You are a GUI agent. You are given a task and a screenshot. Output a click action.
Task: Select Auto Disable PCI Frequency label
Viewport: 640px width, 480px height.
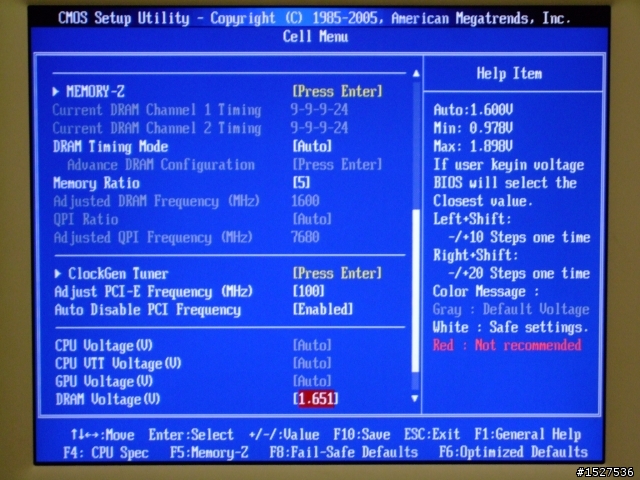coord(148,310)
